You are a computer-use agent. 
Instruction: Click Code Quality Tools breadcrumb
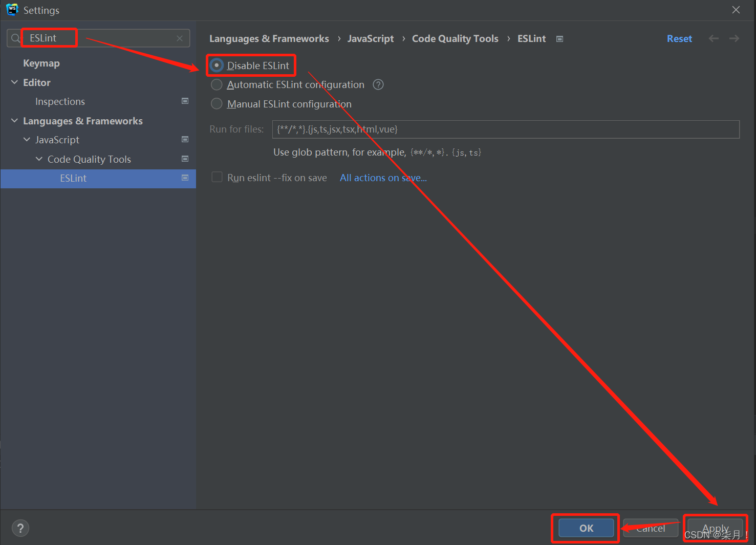[455, 38]
